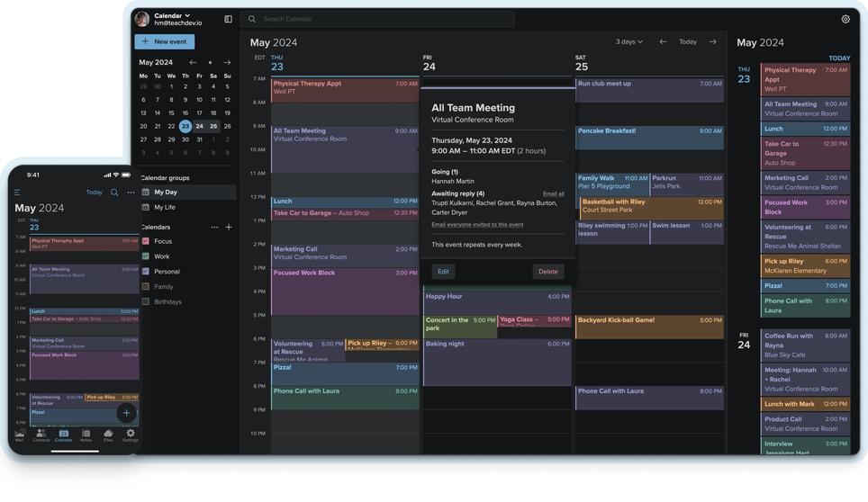Click the magnifier icon in Search Calendar
The width and height of the screenshot is (868, 502).
click(x=252, y=19)
